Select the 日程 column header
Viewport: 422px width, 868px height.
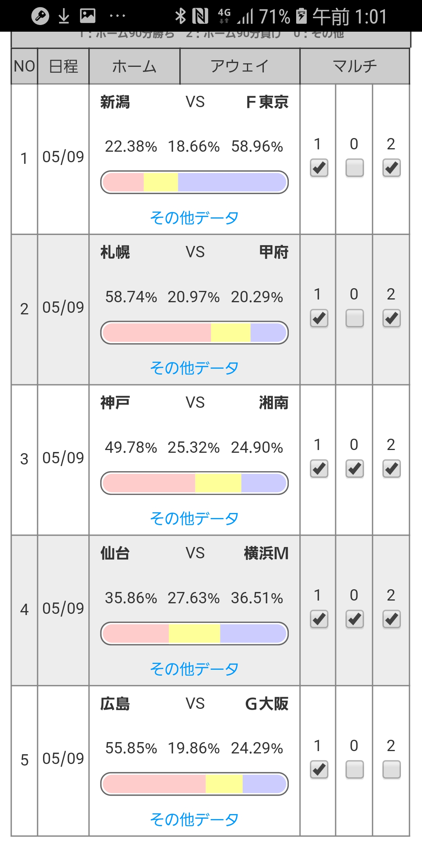(63, 66)
